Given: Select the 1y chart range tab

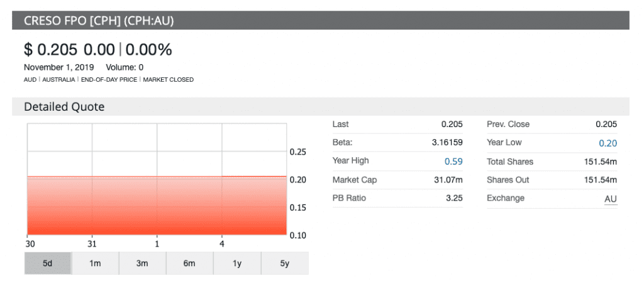Looking at the screenshot, I should point(236,264).
